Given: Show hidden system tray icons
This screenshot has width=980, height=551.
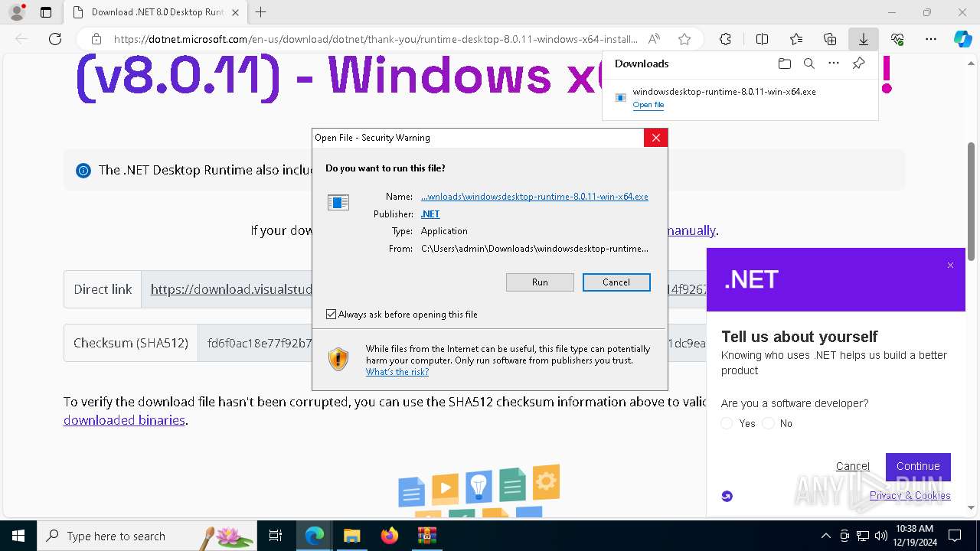Looking at the screenshot, I should 825,536.
